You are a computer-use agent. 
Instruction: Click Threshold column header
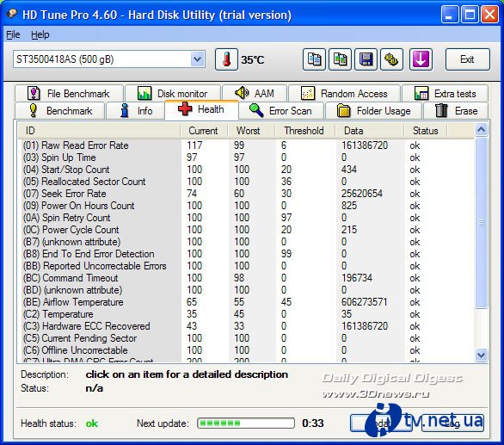tap(305, 131)
